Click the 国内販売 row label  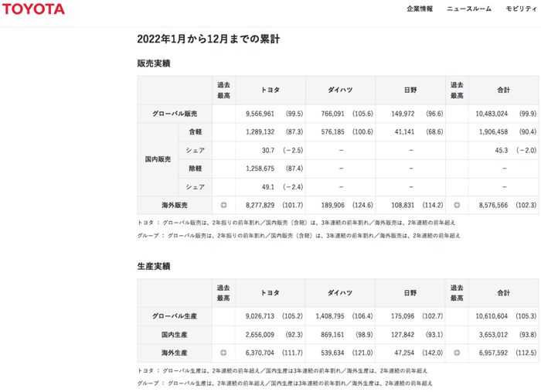coord(158,159)
